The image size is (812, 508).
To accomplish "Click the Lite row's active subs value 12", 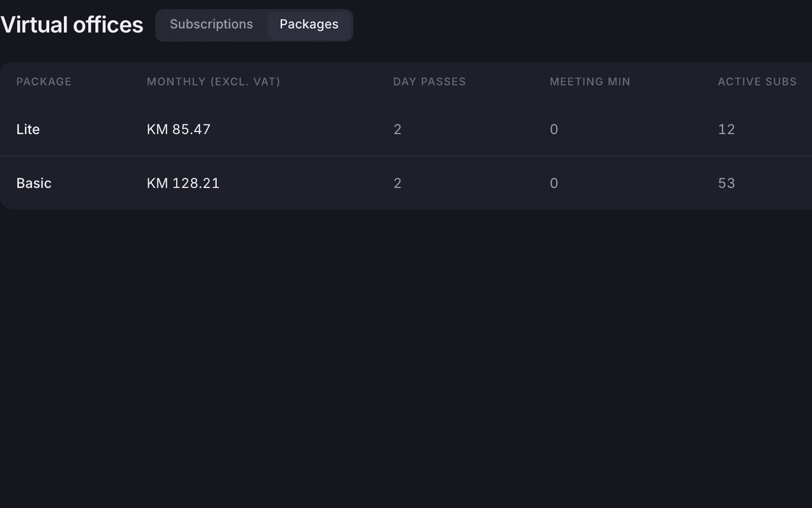I will pos(727,130).
